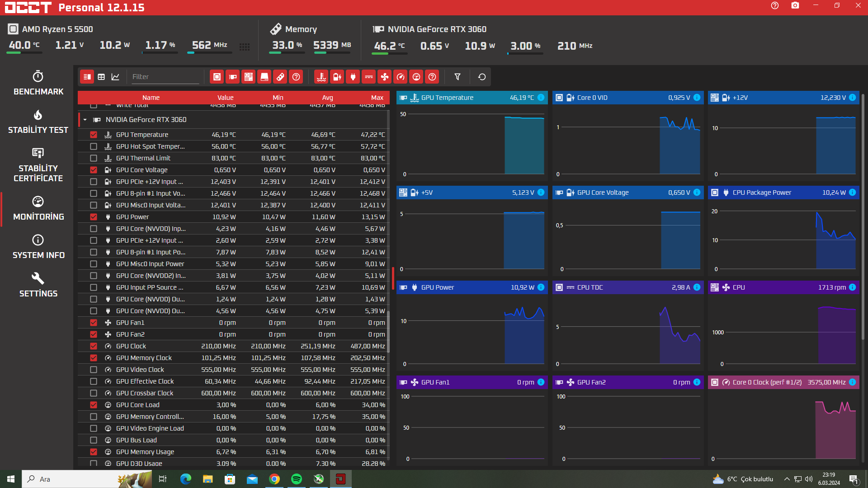
Task: Toggle CPU hardware filter
Action: [x=217, y=77]
